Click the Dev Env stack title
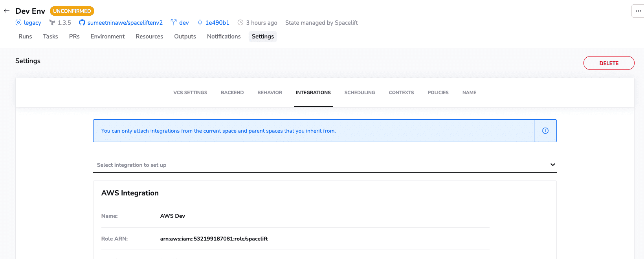 tap(30, 11)
